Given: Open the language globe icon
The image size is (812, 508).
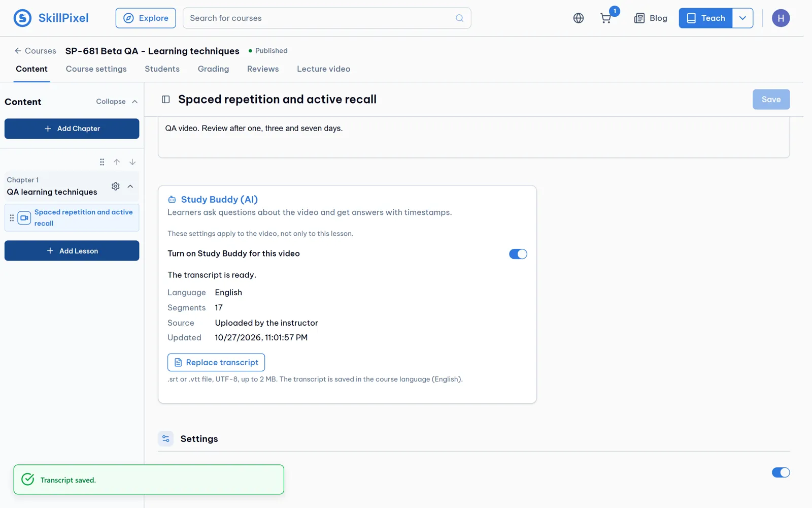Looking at the screenshot, I should tap(579, 18).
